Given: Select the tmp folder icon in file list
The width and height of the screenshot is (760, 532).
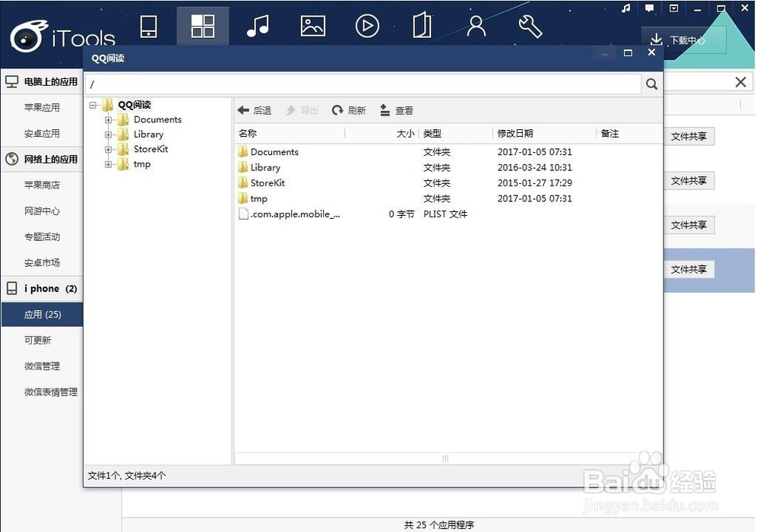Looking at the screenshot, I should [243, 198].
